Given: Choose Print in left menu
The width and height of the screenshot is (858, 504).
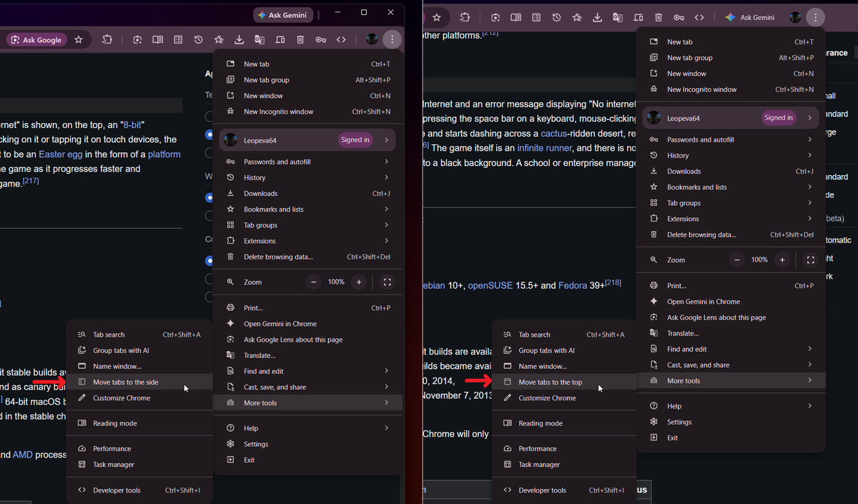Looking at the screenshot, I should pos(307,308).
